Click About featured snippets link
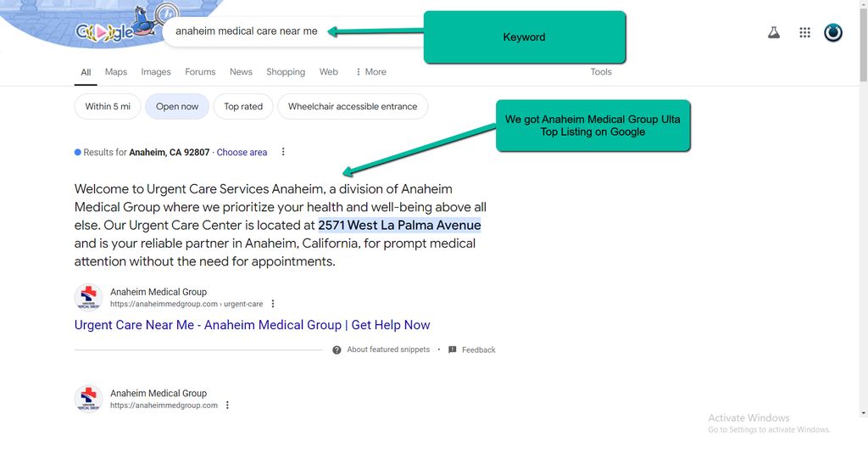Screen dimensions: 868x459 tap(388, 350)
